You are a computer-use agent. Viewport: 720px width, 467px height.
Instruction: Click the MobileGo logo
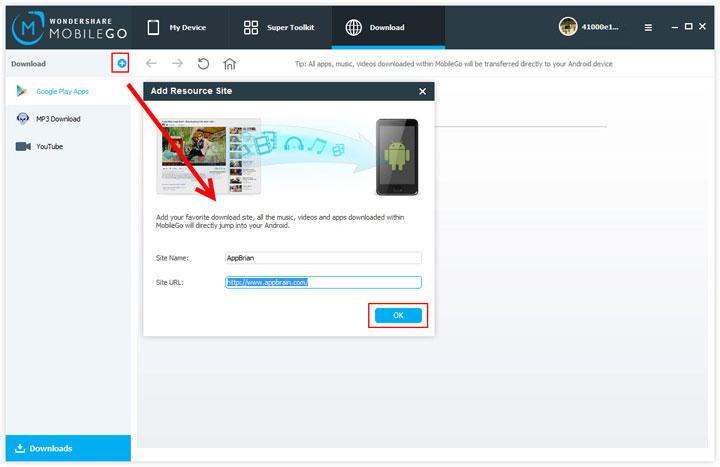tap(70, 28)
